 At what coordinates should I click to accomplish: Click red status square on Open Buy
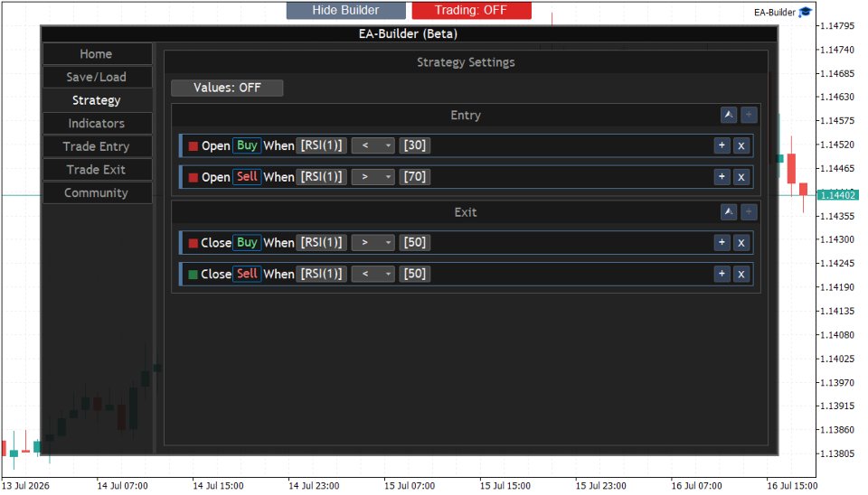pyautogui.click(x=193, y=146)
